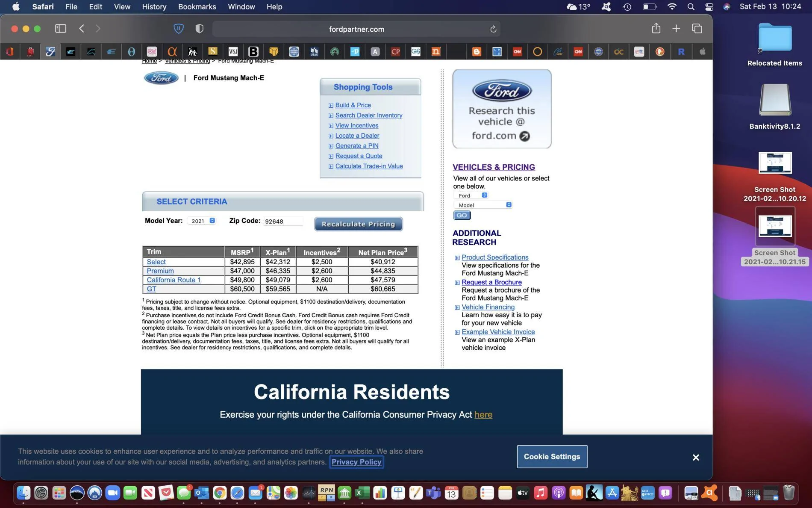Click the Cookie Settings button
Viewport: 812px width, 508px height.
coord(552,457)
